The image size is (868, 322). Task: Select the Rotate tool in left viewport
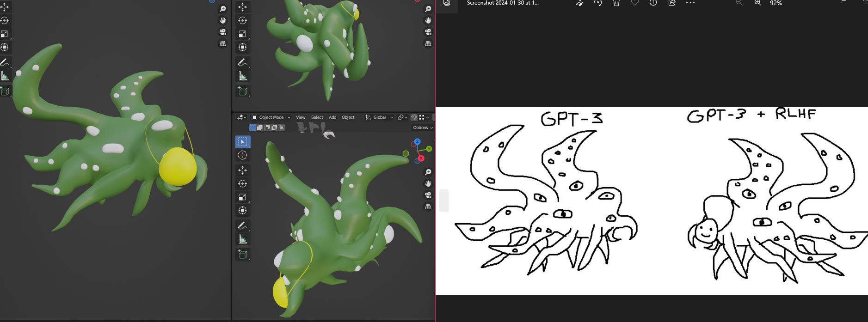[x=5, y=20]
